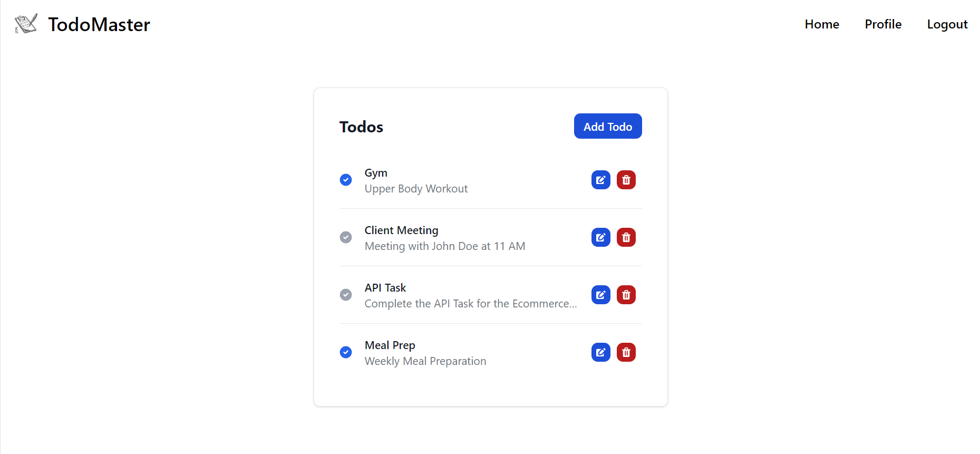This screenshot has height=454, width=980.
Task: Delete the Gym todo
Action: (x=626, y=180)
